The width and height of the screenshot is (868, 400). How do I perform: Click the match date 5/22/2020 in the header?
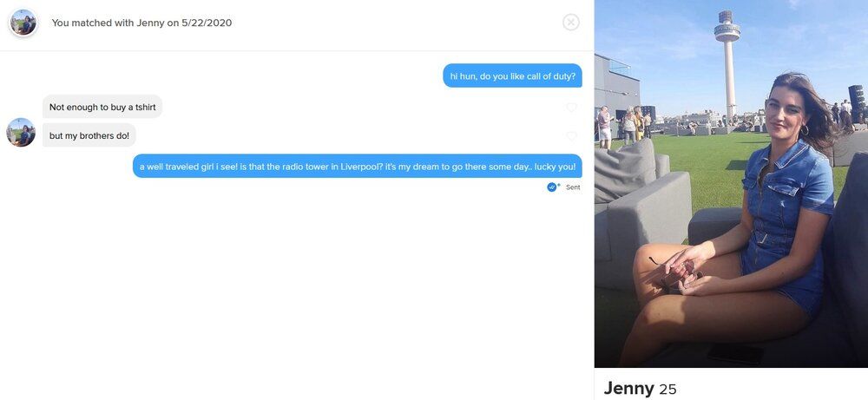click(207, 23)
